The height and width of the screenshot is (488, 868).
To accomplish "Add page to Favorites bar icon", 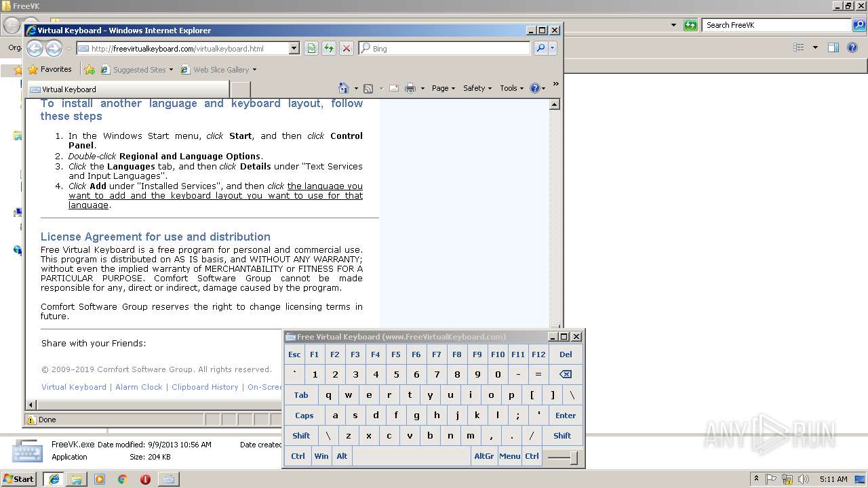I will pos(90,69).
